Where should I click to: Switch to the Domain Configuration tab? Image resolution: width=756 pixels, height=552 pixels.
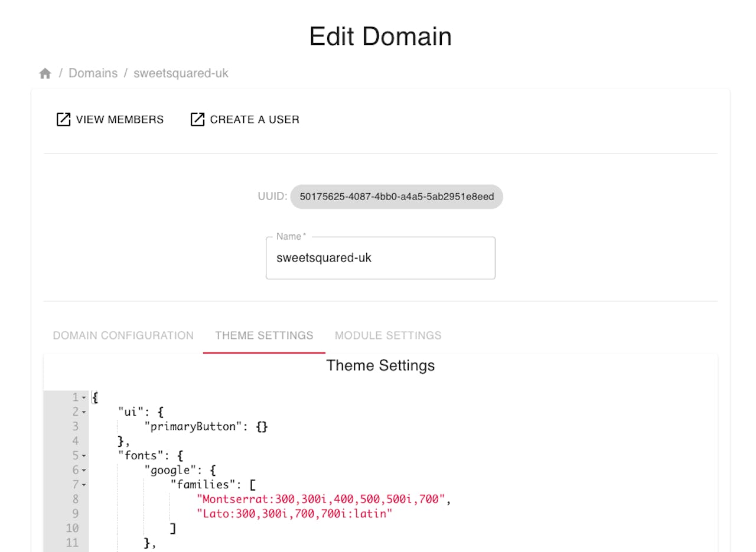pos(123,335)
